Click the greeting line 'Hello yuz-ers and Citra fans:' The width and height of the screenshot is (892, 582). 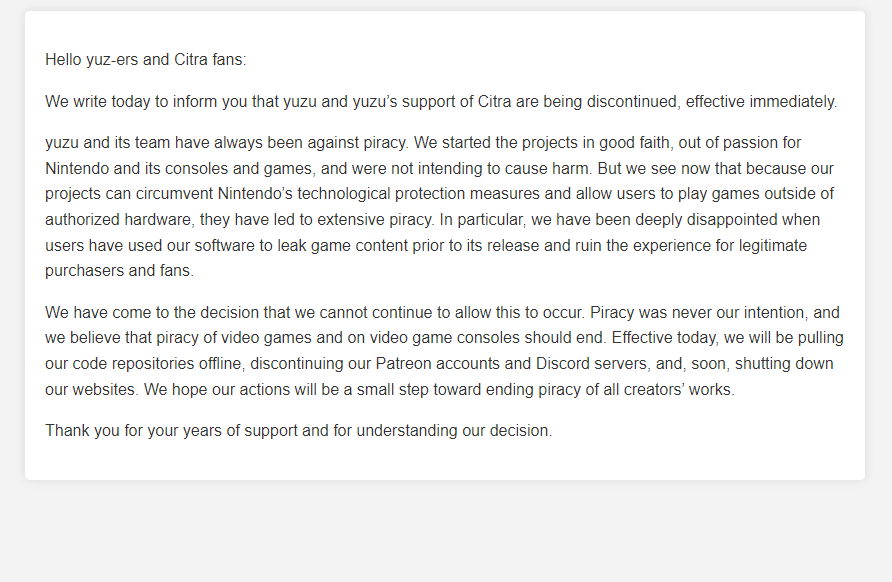pyautogui.click(x=146, y=60)
